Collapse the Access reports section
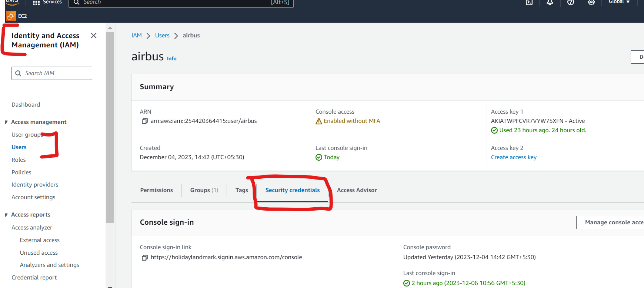The width and height of the screenshot is (644, 288). pyautogui.click(x=7, y=215)
